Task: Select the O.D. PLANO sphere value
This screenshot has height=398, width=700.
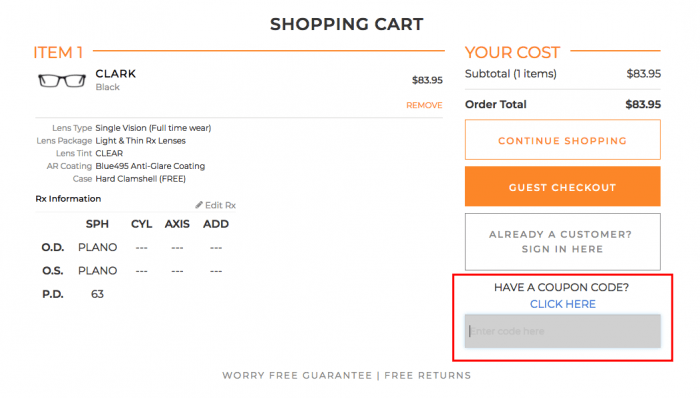Action: [97, 247]
